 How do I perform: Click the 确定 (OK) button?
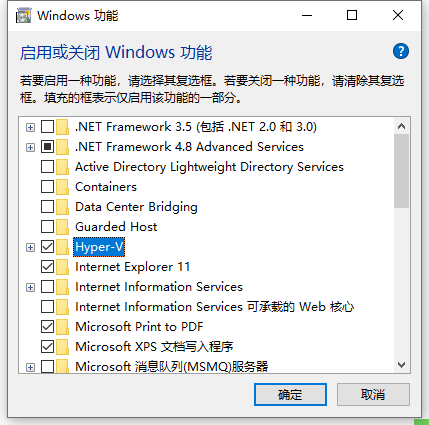[290, 395]
